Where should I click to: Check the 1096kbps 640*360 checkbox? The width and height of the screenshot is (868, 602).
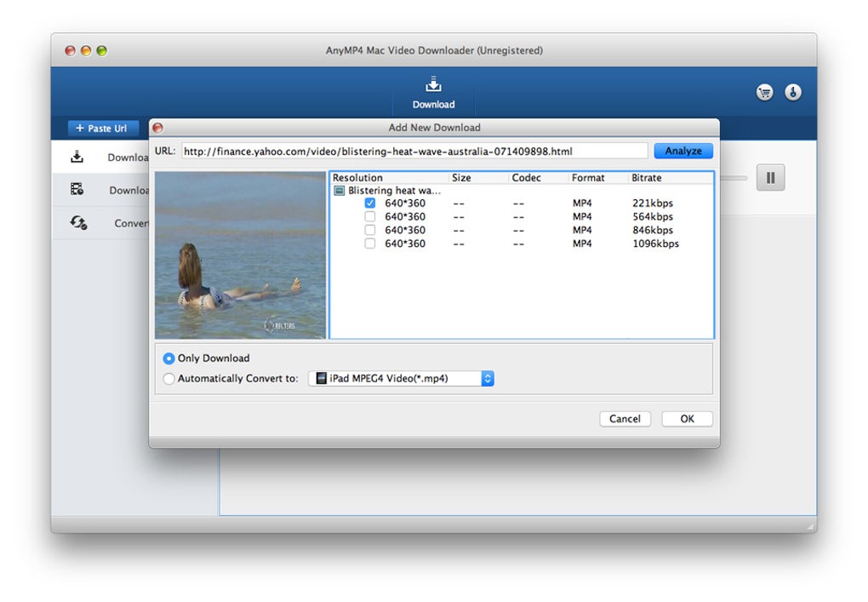[x=370, y=244]
